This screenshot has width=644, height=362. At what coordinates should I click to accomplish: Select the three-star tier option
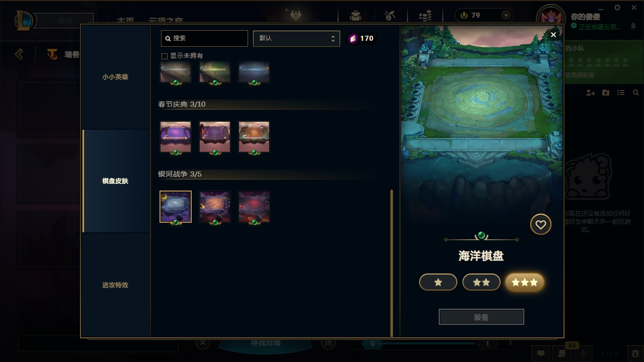[x=525, y=282]
